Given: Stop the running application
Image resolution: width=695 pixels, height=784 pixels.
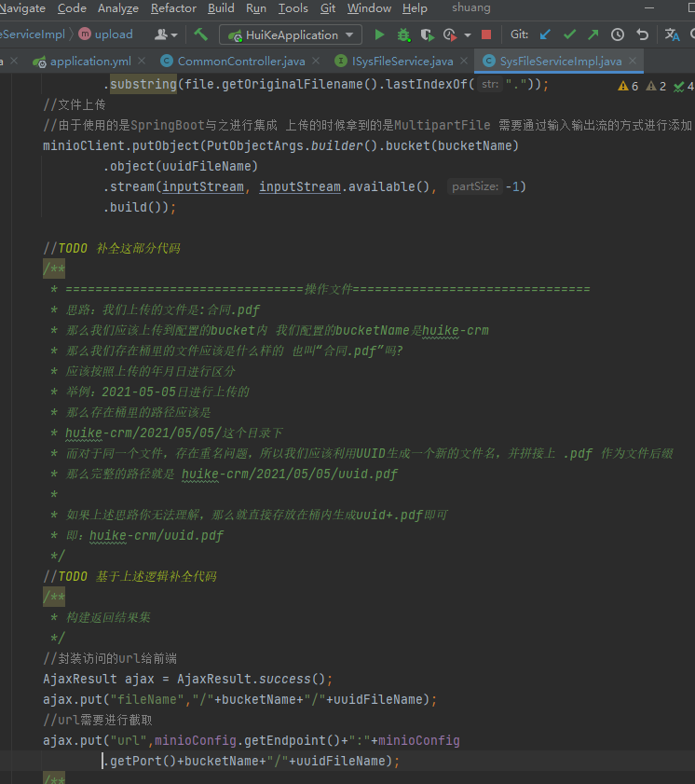Looking at the screenshot, I should click(x=485, y=34).
